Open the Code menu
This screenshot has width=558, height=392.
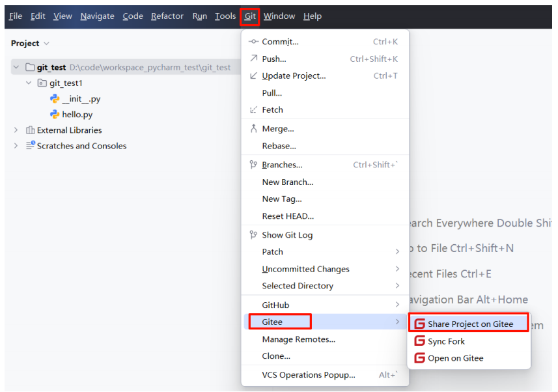(x=133, y=16)
